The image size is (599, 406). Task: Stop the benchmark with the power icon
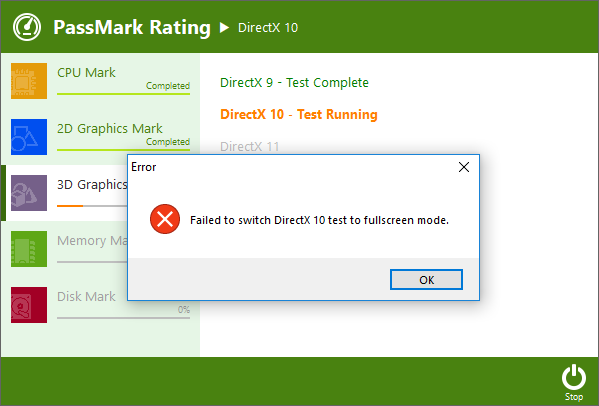point(574,382)
